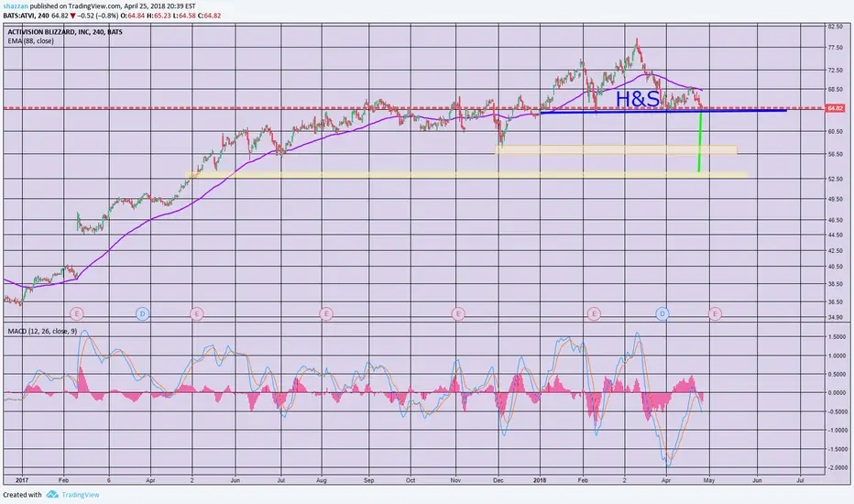Click the 1.0000 MACD axis label
The width and height of the screenshot is (854, 504).
[838, 356]
